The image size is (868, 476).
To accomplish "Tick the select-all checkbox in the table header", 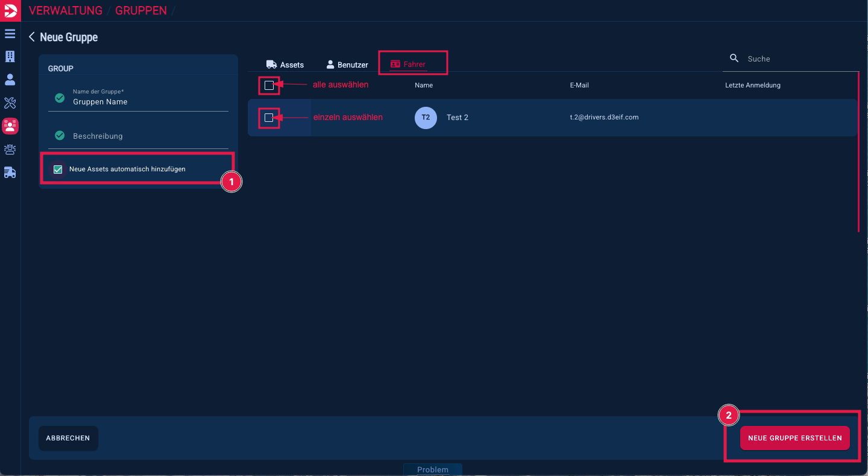I will pos(269,86).
